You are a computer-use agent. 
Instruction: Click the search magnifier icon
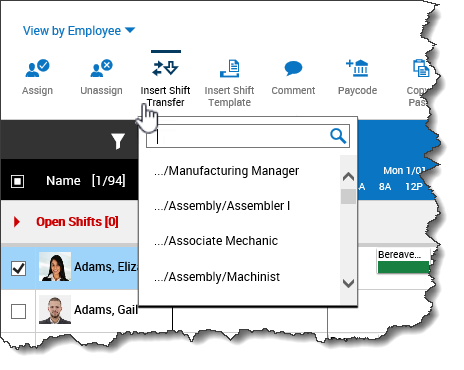(338, 136)
